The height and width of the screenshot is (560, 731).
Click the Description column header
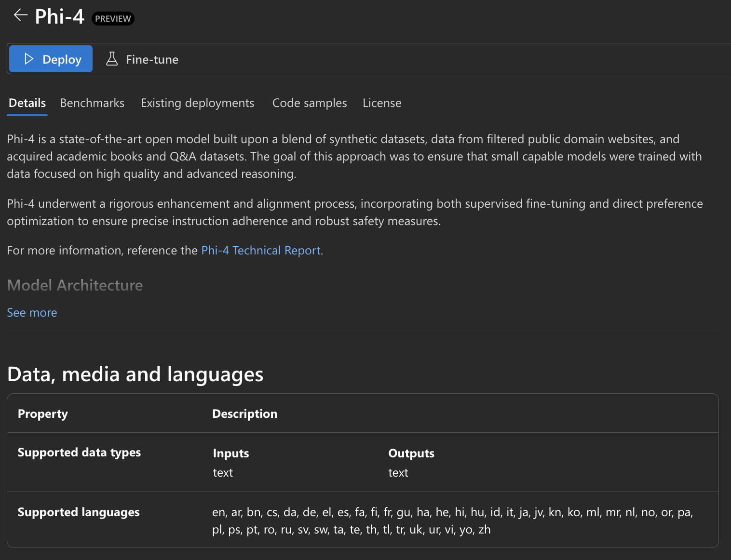pyautogui.click(x=245, y=414)
